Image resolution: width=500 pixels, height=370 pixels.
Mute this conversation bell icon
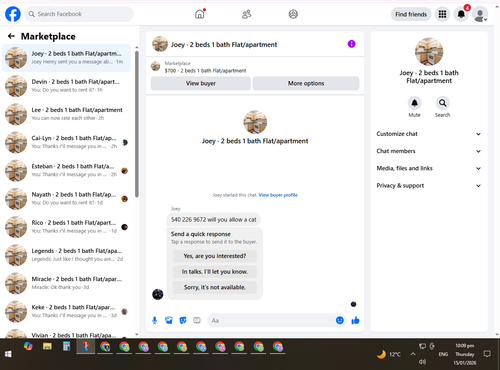[414, 103]
